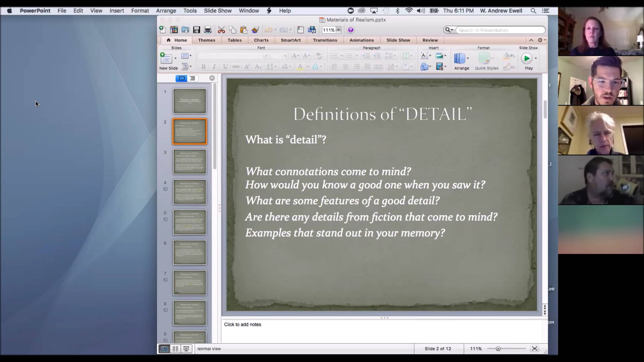Image resolution: width=644 pixels, height=362 pixels.
Task: Cut selection using the scissors icon
Action: [221, 29]
